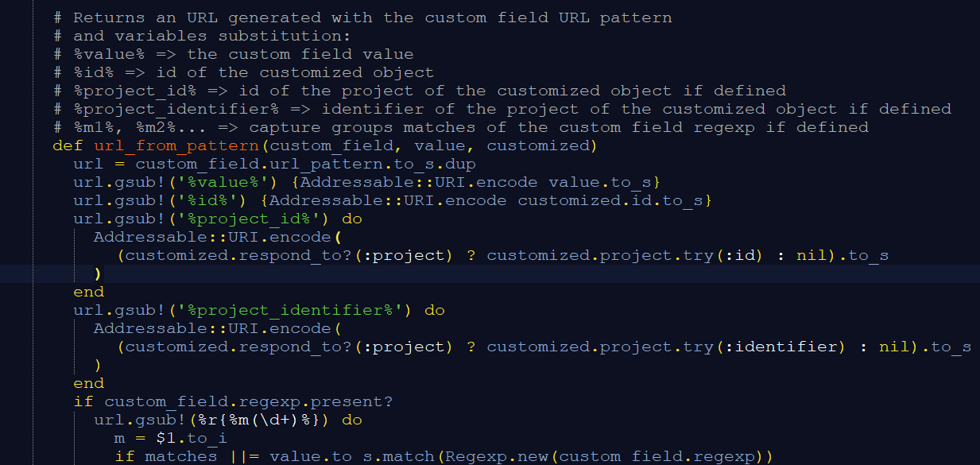Click customized.id.to_s inside the braces
980x465 pixels.
[x=611, y=200]
